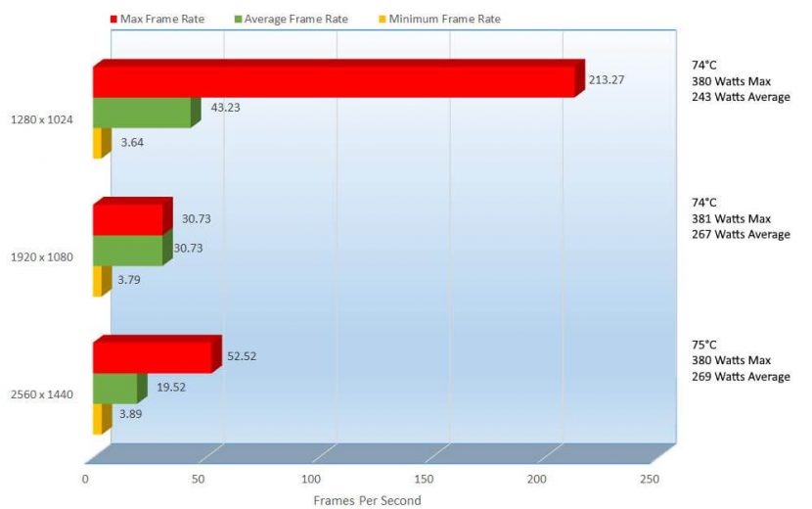Click the green Average Frame Rate legend swatch
Screen dimensions: 812x509
pyautogui.click(x=238, y=20)
